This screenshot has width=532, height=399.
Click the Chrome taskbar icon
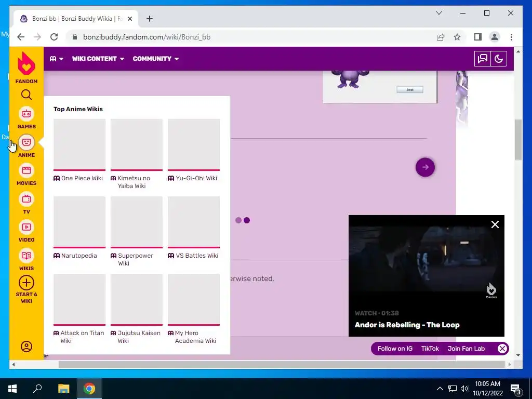[89, 389]
